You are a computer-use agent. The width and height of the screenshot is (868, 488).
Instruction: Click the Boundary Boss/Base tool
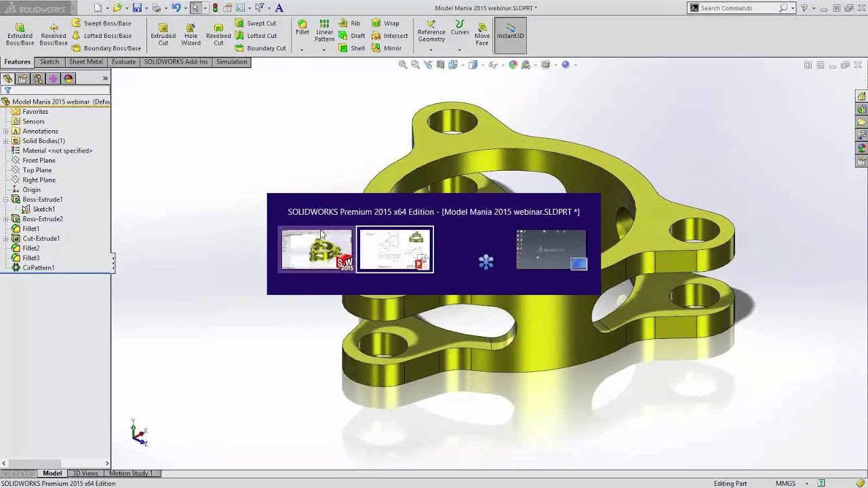[x=106, y=48]
